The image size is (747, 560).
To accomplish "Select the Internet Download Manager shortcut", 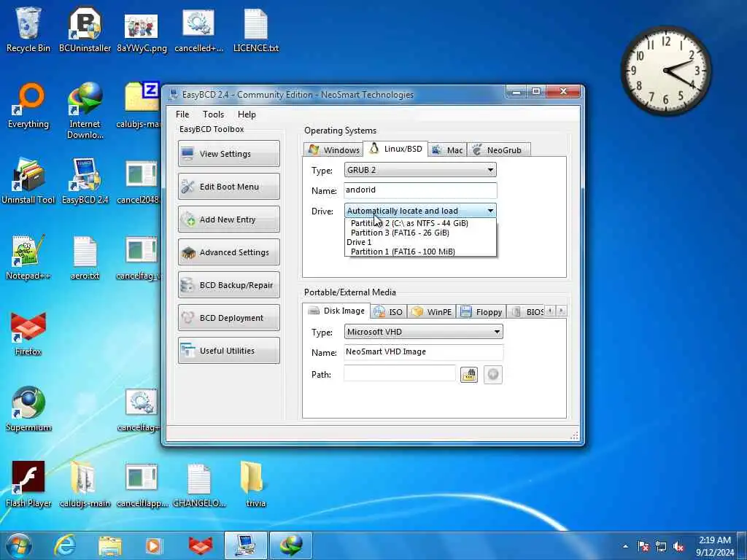I will click(85, 111).
